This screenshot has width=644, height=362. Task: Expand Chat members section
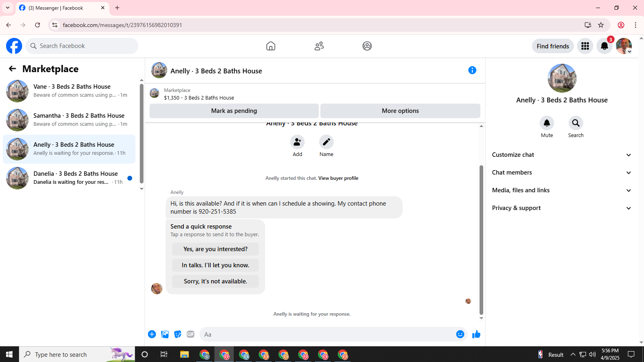coord(561,173)
